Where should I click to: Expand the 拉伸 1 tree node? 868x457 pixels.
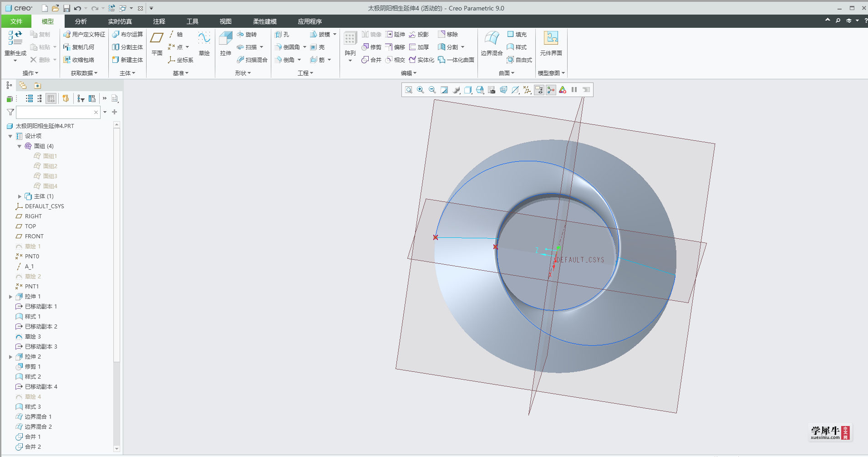(x=10, y=297)
